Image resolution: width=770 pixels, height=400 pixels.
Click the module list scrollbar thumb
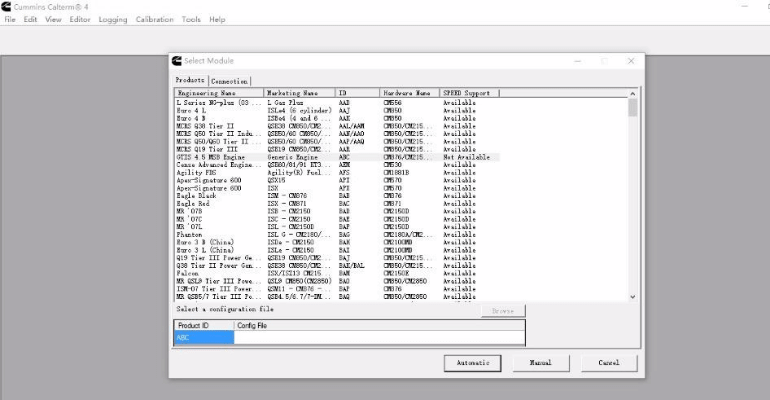coord(632,107)
